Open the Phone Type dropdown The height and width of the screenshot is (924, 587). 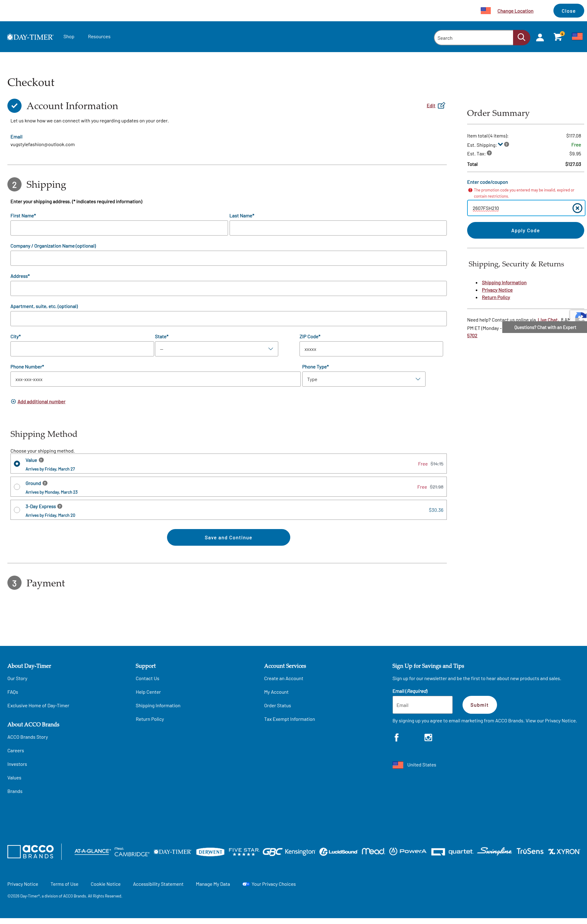pyautogui.click(x=363, y=379)
